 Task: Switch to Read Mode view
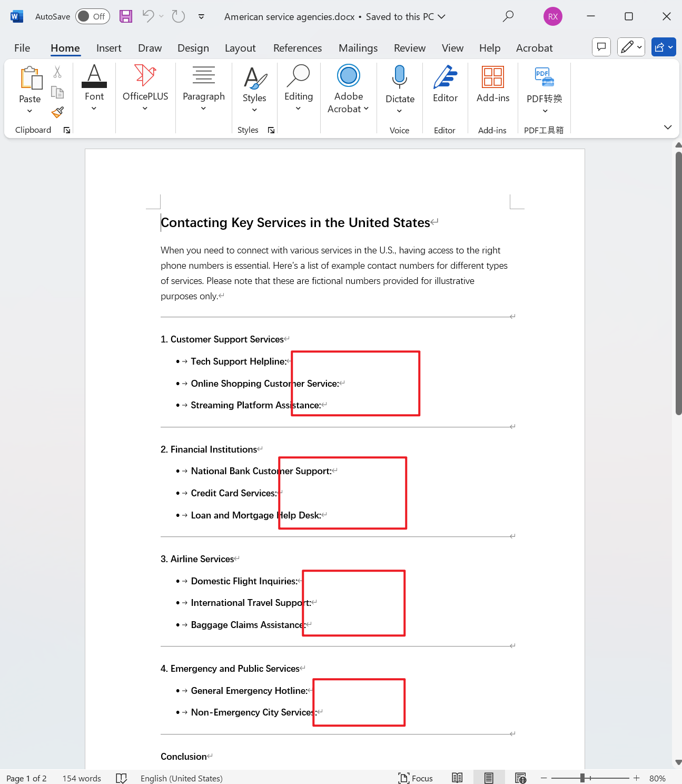457,778
